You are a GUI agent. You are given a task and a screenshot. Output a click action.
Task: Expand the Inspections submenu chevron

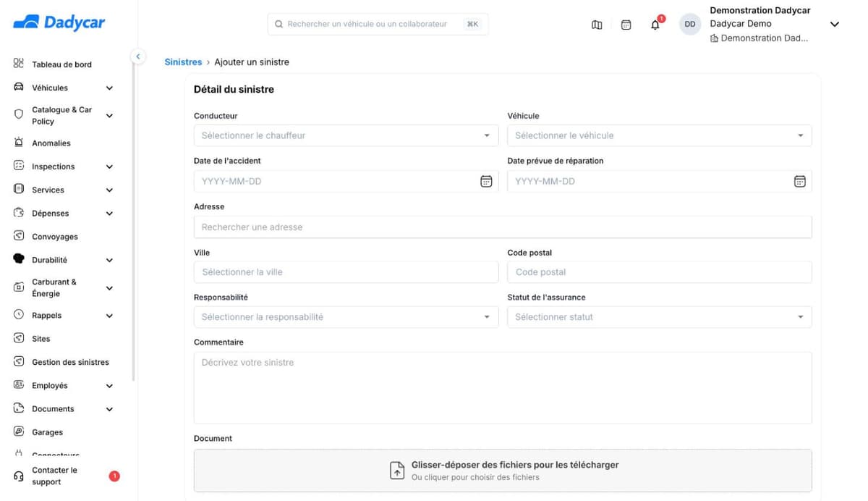coord(109,167)
